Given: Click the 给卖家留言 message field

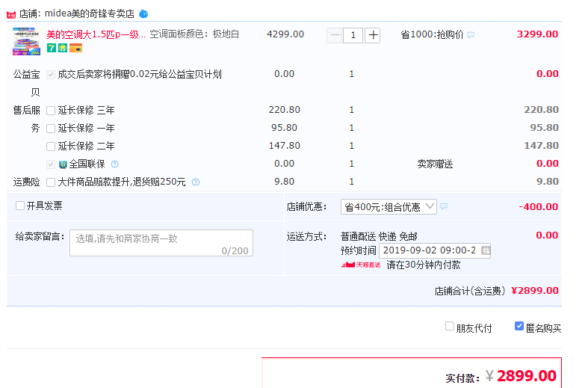Looking at the screenshot, I should pyautogui.click(x=161, y=243).
